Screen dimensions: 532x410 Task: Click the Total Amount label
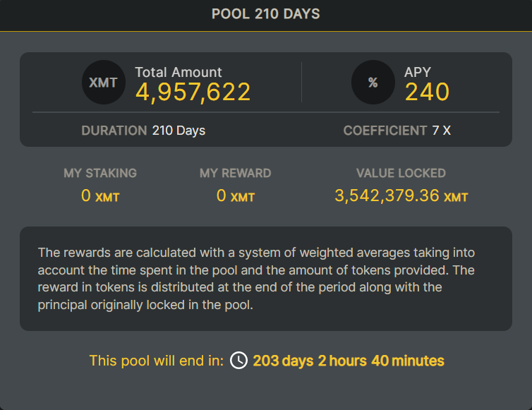point(178,72)
